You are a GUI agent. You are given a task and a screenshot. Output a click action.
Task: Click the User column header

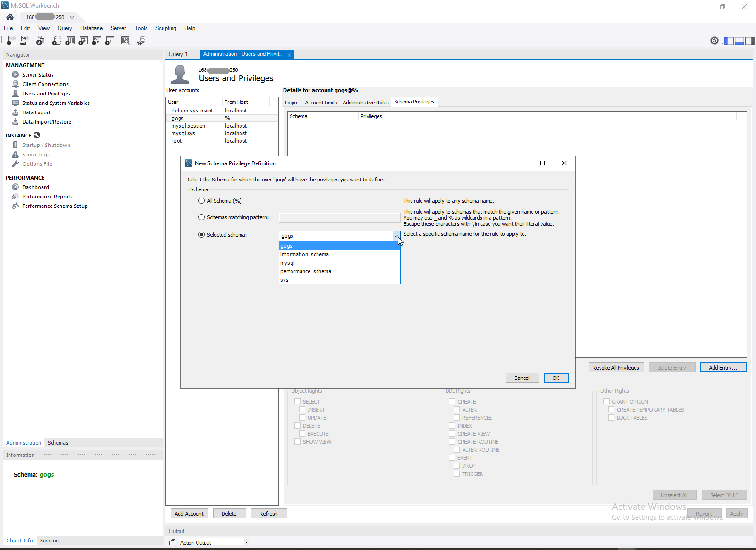pos(194,102)
